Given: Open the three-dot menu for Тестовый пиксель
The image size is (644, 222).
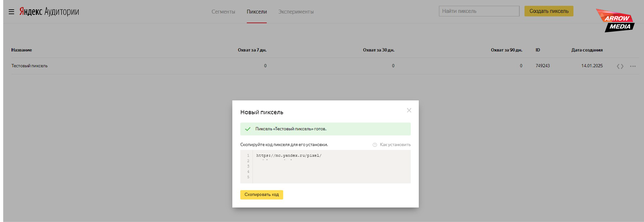Looking at the screenshot, I should 633,66.
